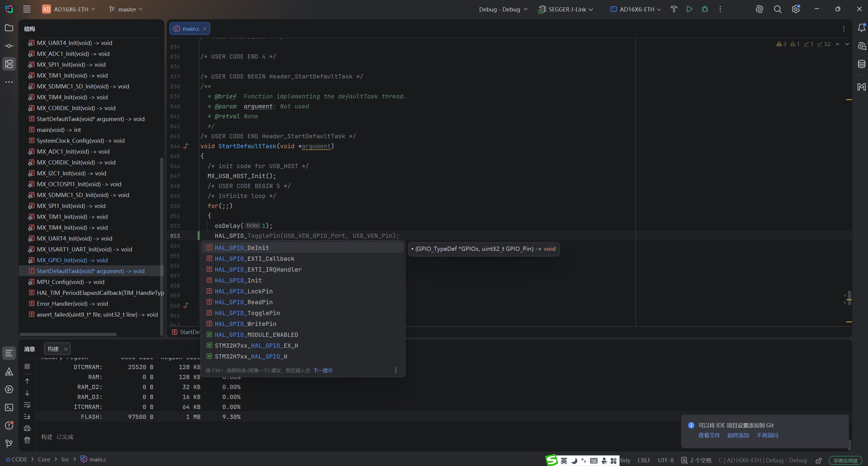Toggle soft-wrap in build output

[x=27, y=405]
